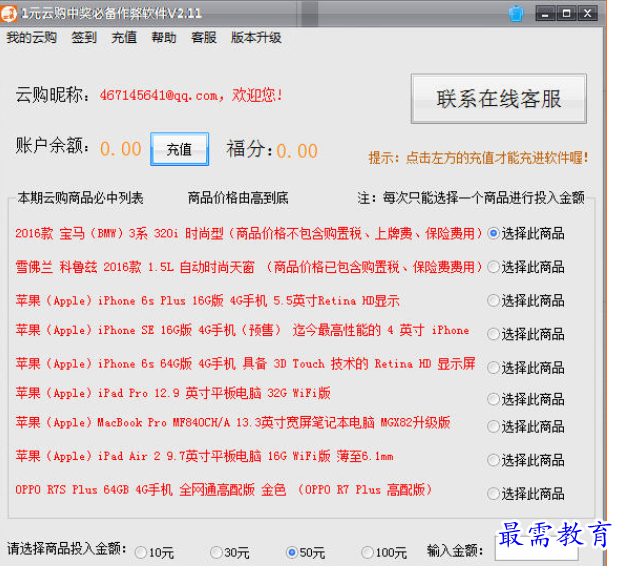Open the 充值 menu item
Viewport: 620px width, 566px height.
(124, 38)
